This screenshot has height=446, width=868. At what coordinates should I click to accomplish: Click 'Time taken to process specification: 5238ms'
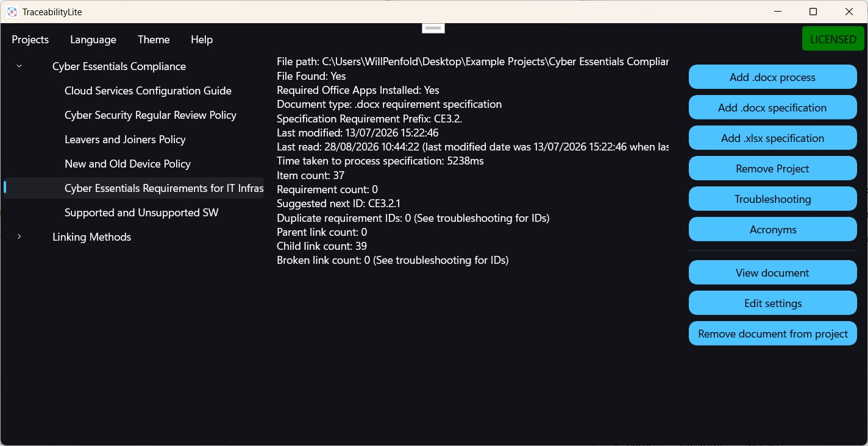pyautogui.click(x=380, y=161)
